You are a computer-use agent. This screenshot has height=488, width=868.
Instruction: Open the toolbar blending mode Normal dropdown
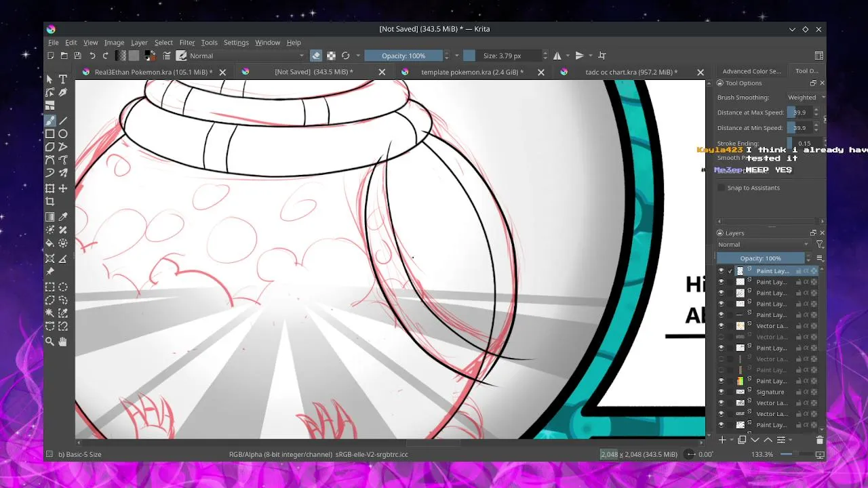pos(248,56)
